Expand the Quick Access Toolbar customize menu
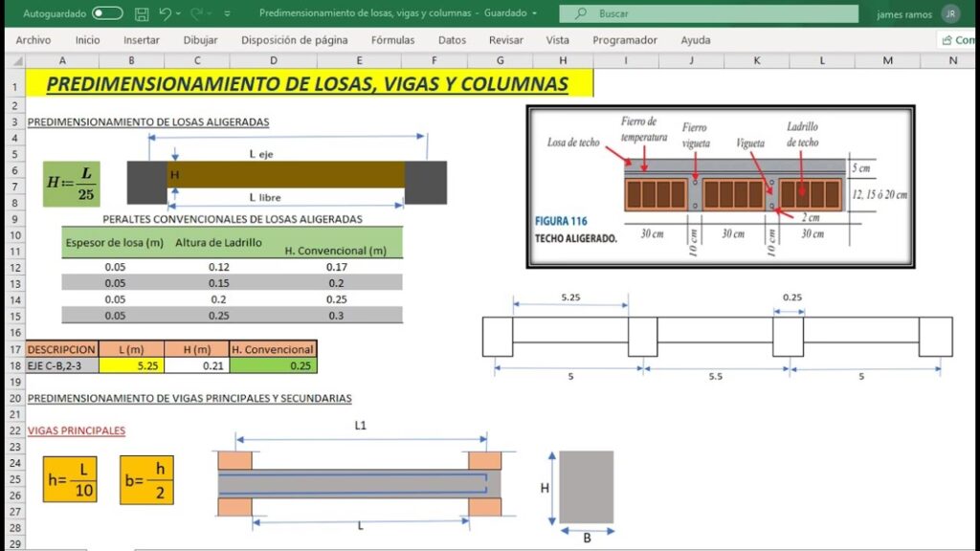This screenshot has height=551, width=980. [227, 14]
